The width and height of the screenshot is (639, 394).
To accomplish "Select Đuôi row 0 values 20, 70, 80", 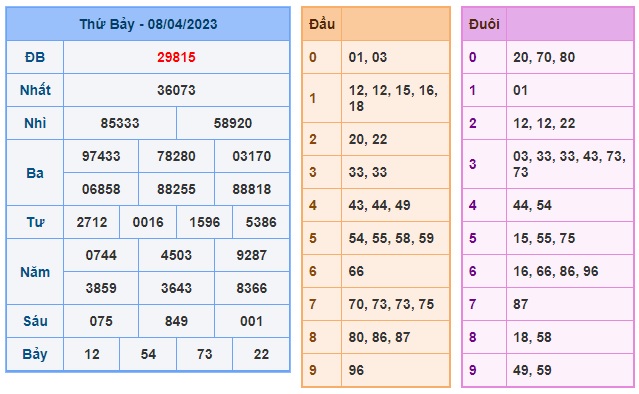I will 544,57.
